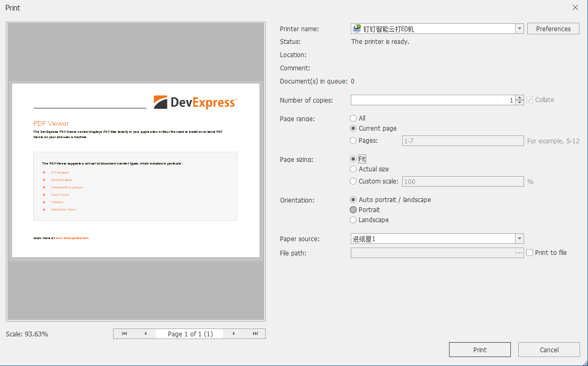Open the file path browse ellipsis button
588x366 pixels.
pyautogui.click(x=520, y=252)
